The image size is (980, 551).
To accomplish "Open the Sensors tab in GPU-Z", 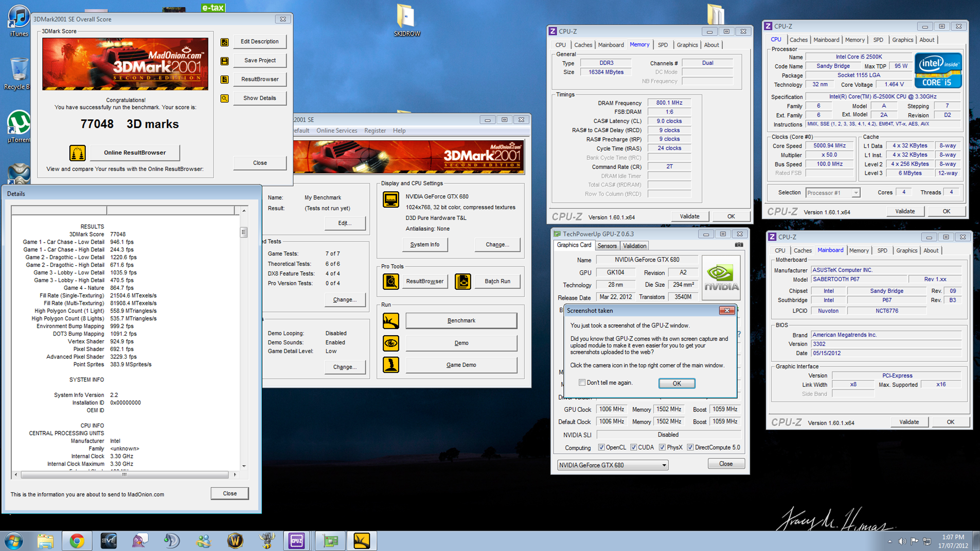I will tap(607, 246).
